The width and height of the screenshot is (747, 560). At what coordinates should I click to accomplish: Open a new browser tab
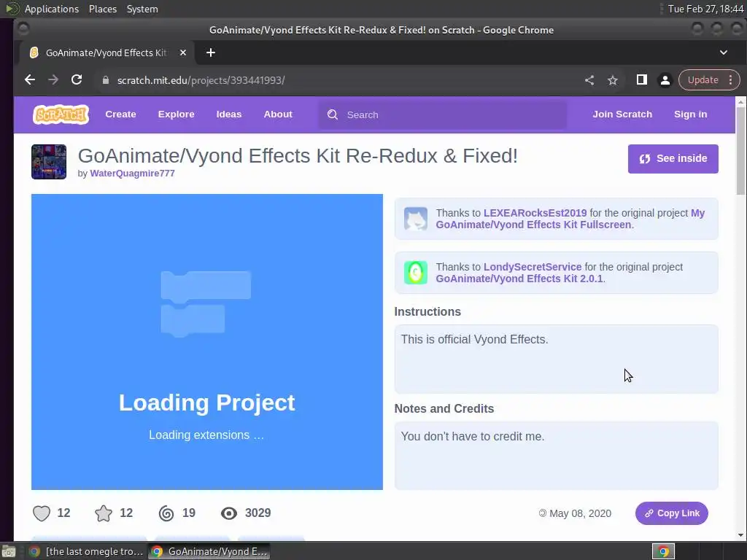[211, 52]
